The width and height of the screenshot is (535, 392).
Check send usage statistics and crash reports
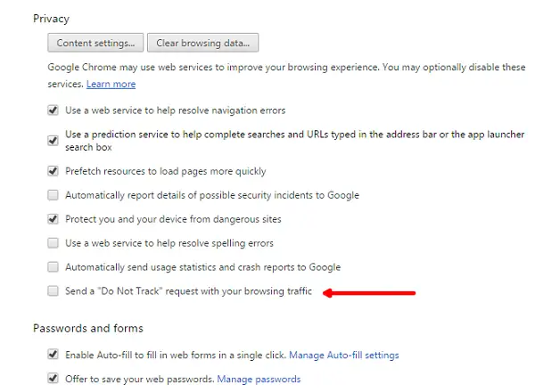tap(53, 267)
